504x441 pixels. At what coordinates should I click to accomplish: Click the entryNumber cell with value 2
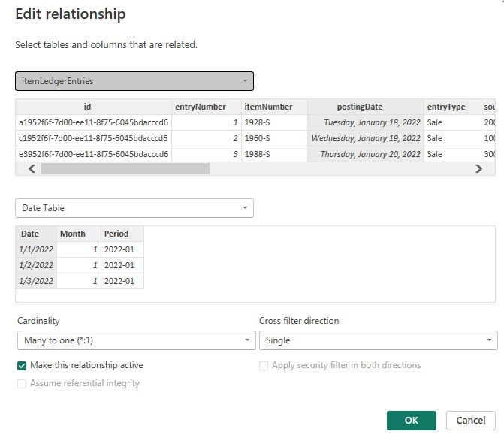tap(207, 138)
